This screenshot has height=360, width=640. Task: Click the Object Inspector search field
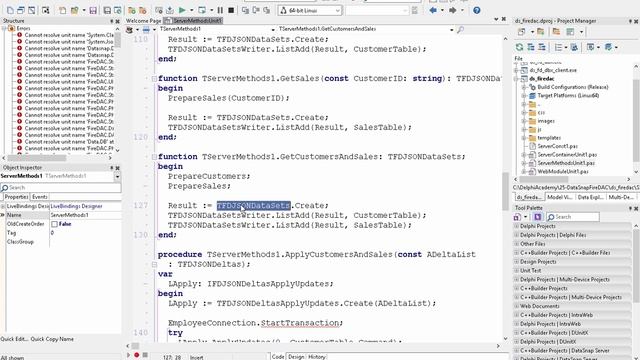click(x=61, y=188)
